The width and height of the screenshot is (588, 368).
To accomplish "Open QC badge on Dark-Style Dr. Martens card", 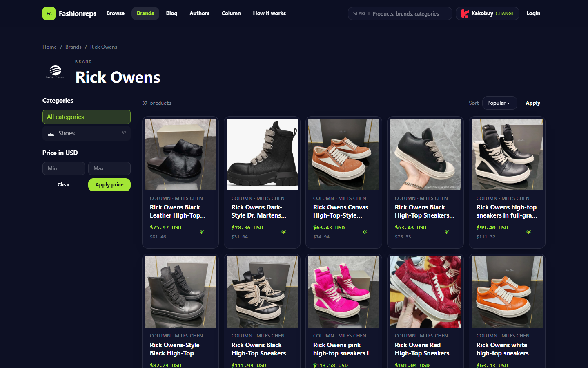I will (284, 232).
